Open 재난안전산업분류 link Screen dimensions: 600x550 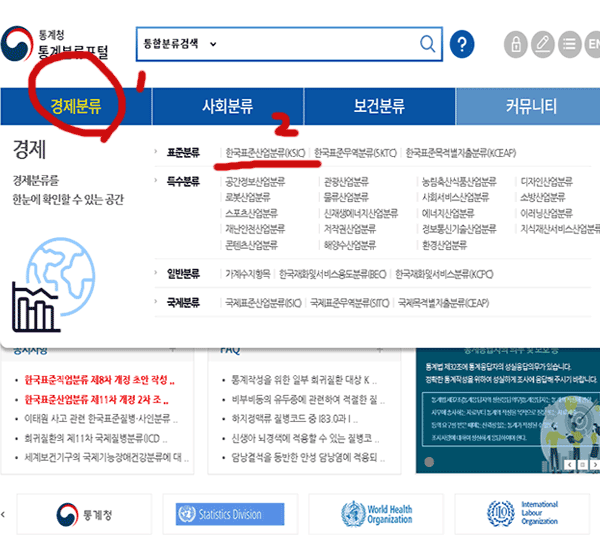tap(255, 229)
